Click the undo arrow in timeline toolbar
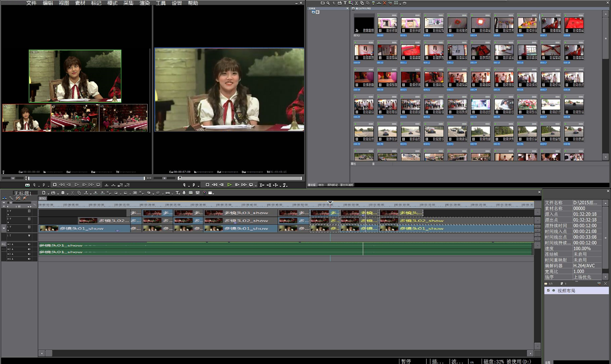 [x=149, y=193]
